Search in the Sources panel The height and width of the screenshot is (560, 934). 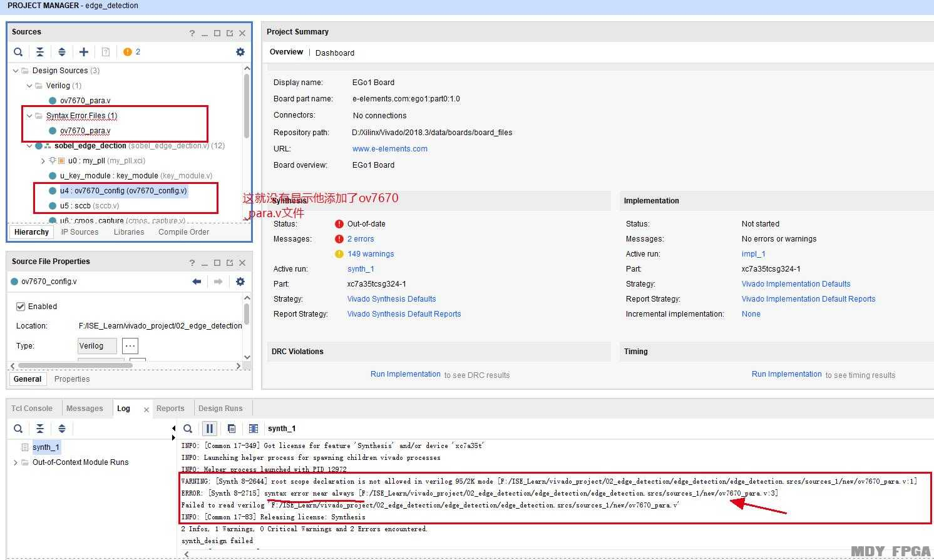pos(18,52)
